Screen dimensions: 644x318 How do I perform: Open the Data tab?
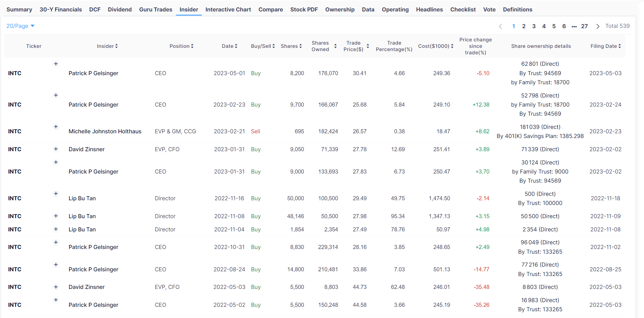(x=368, y=9)
